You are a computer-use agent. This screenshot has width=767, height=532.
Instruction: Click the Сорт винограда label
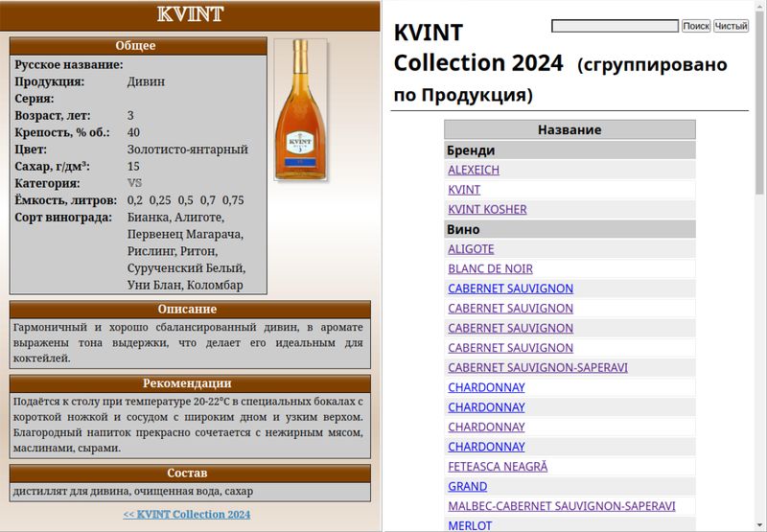63,218
